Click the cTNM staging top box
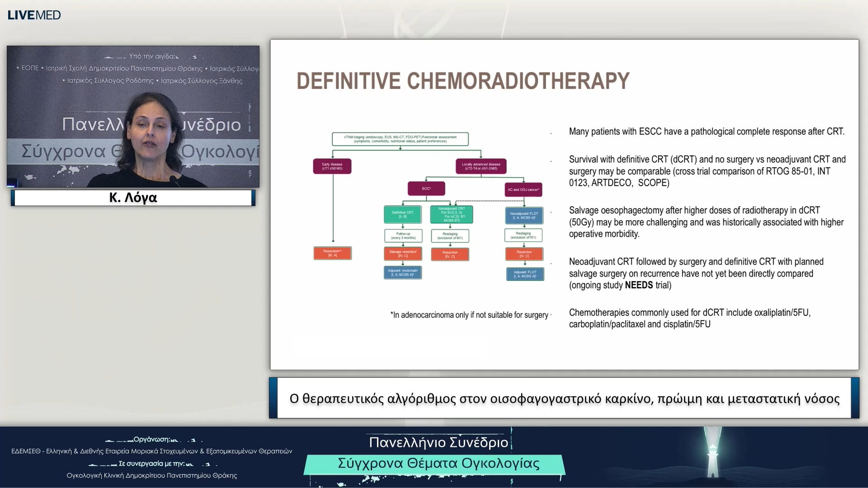Screen dimensions: 868x488 point(400,139)
